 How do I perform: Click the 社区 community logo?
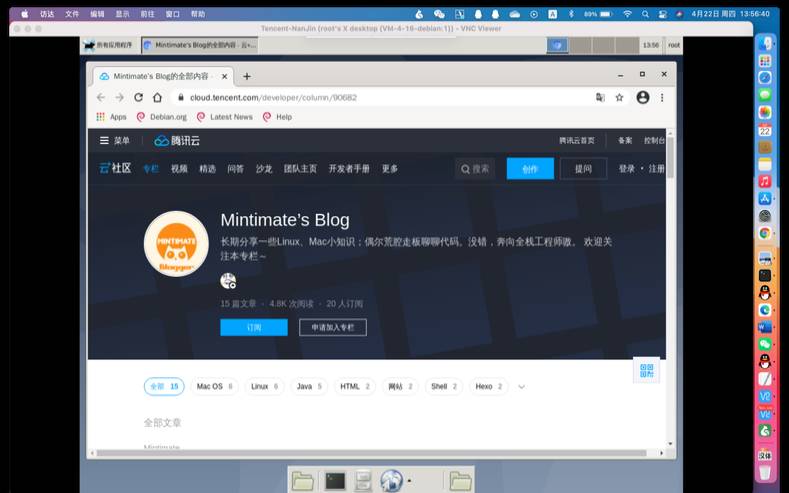coord(115,168)
